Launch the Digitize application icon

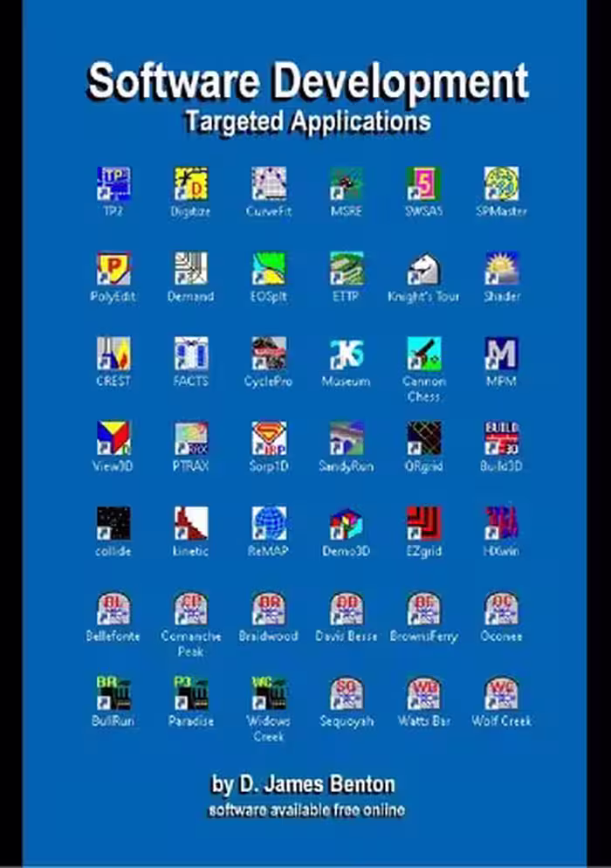click(191, 183)
